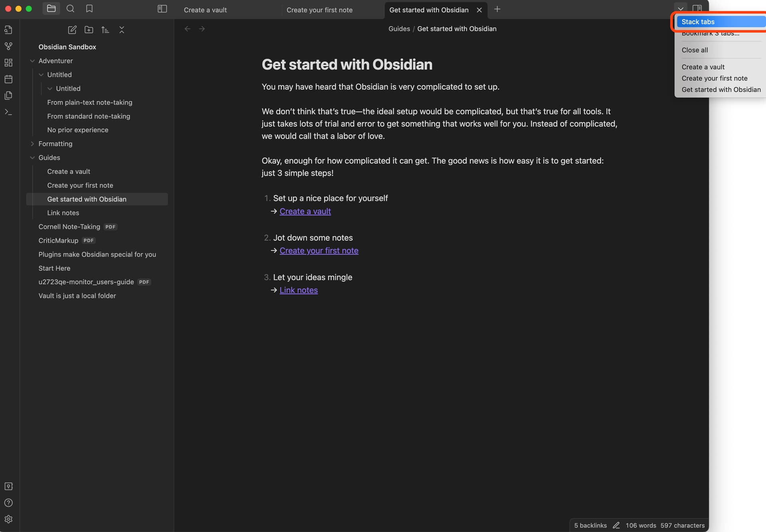Create new canvas from ribbon icon

[x=8, y=63]
